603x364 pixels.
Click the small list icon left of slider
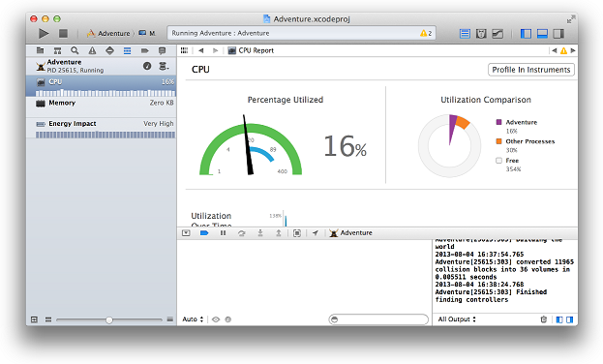48,319
